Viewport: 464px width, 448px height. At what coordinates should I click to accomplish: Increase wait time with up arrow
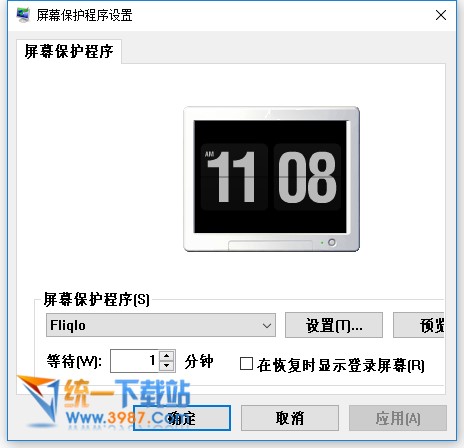(x=167, y=355)
